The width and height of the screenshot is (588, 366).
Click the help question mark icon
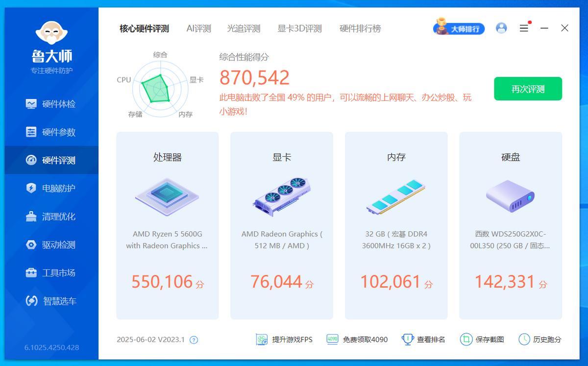click(x=194, y=340)
